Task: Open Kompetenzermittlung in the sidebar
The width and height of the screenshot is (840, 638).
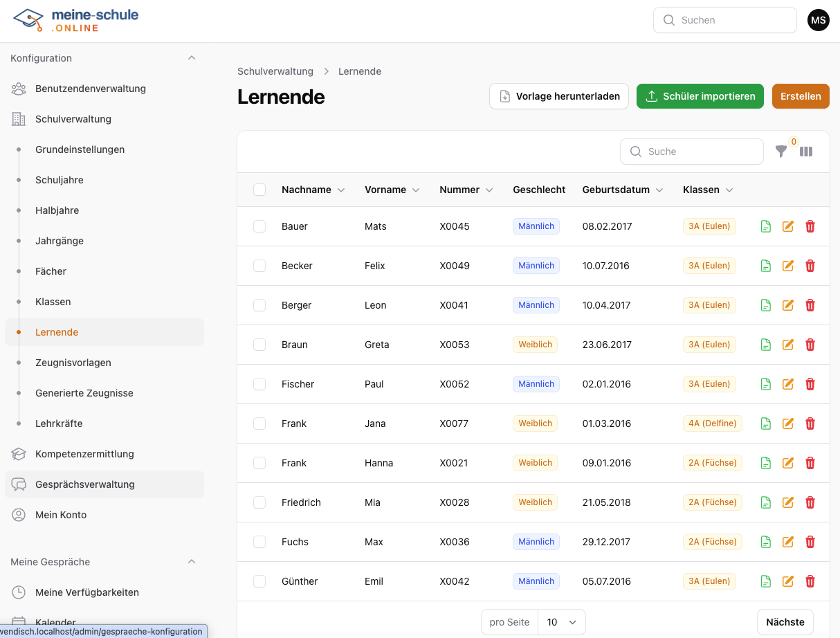Action: click(x=84, y=454)
